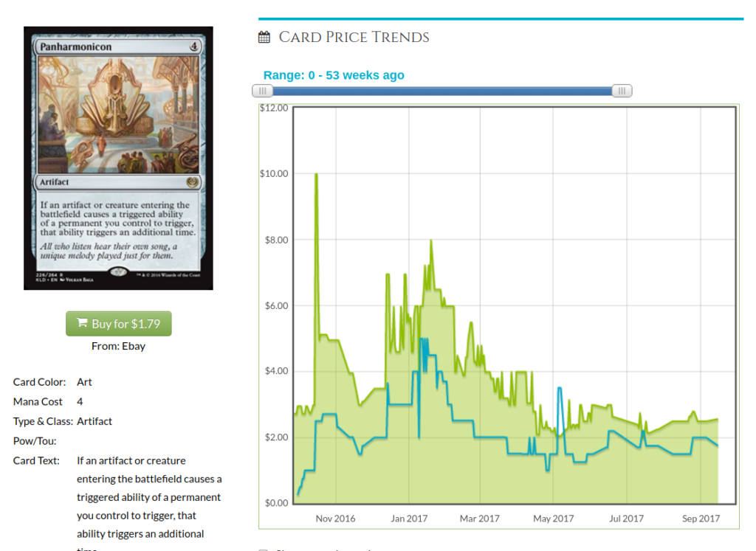Click the $10.00 green price peak
The height and width of the screenshot is (551, 756).
pos(316,174)
